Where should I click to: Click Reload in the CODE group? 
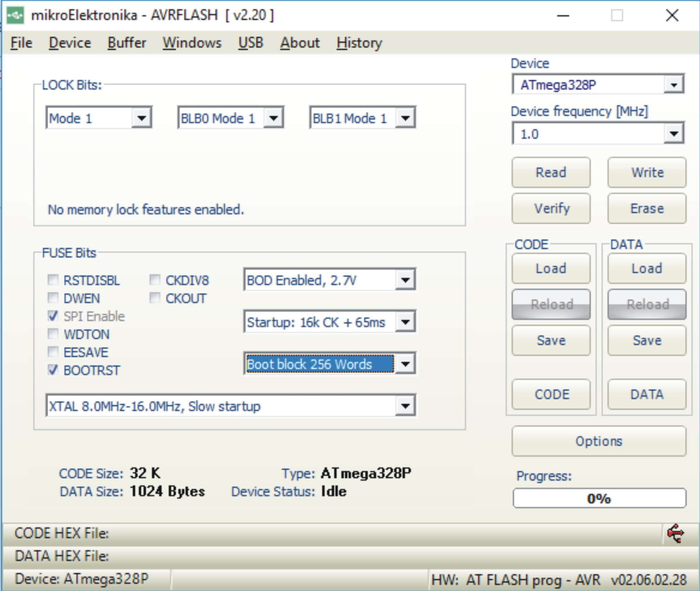coord(551,304)
